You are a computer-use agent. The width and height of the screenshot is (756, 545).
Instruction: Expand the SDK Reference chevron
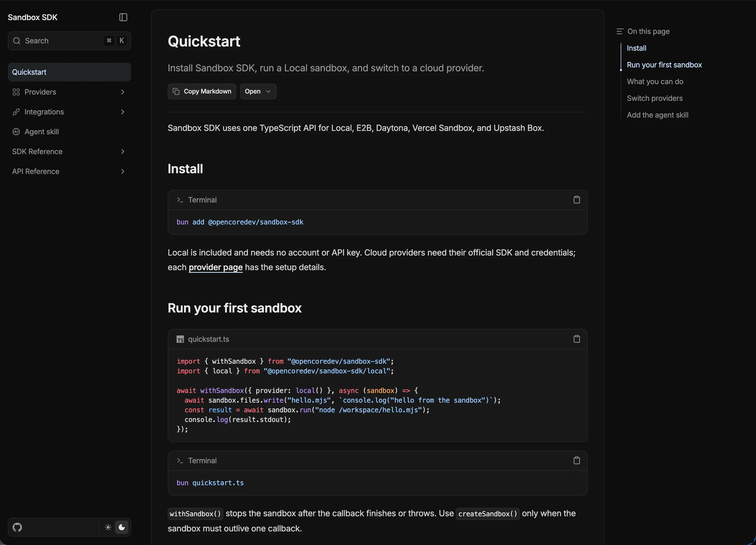(123, 152)
